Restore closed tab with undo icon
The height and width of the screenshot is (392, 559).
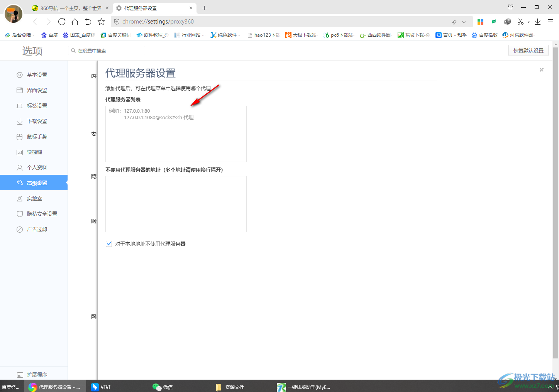[x=88, y=22]
